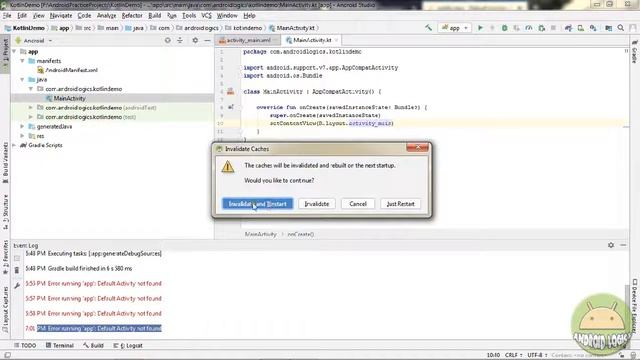Click the Just Restart button
The width and height of the screenshot is (640, 360).
pos(400,204)
